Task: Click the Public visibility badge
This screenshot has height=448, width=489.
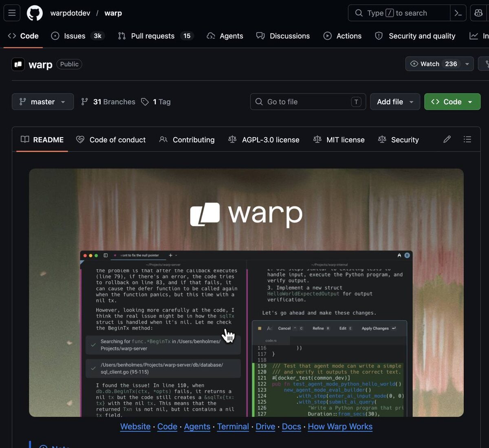Action: click(x=69, y=64)
